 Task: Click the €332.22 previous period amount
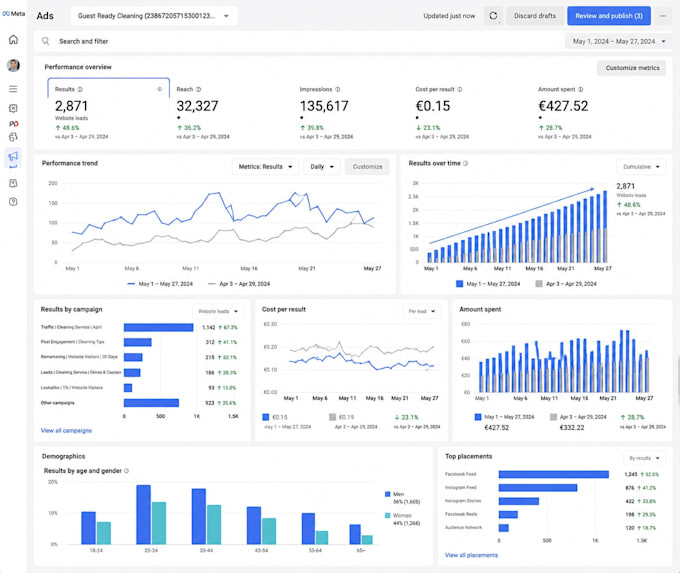point(572,427)
